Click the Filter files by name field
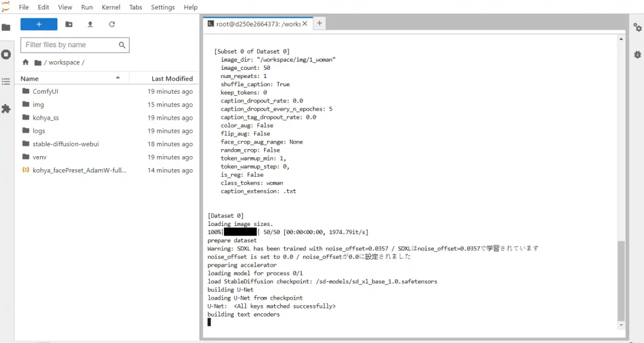644x343 pixels. pyautogui.click(x=69, y=45)
